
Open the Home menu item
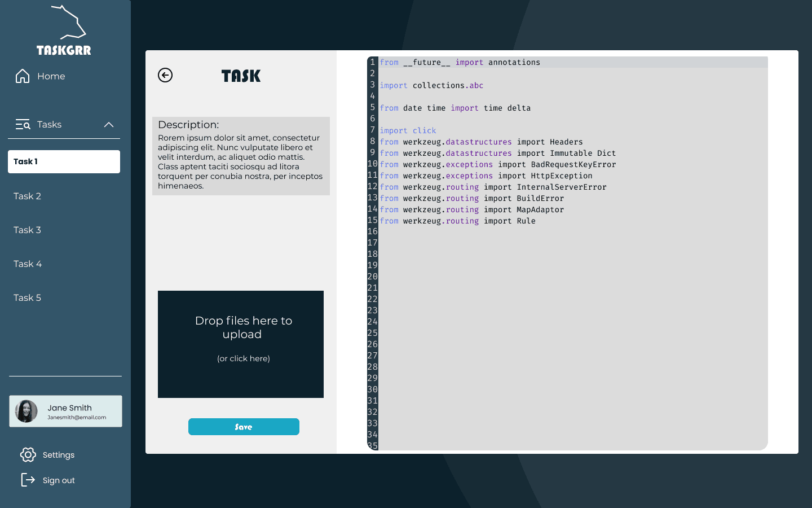point(51,76)
